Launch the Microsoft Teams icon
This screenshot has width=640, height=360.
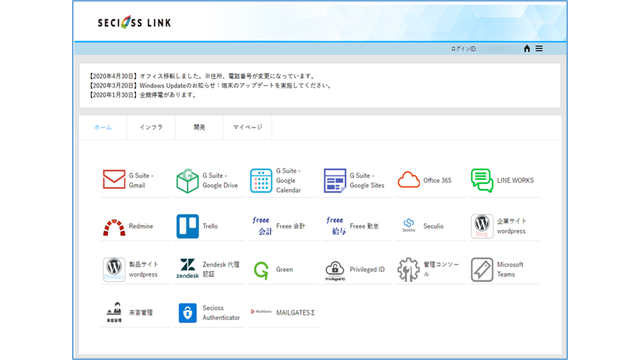[x=482, y=269]
